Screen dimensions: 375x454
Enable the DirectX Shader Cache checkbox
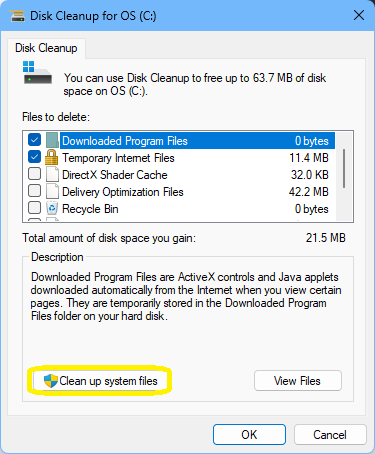coord(34,174)
